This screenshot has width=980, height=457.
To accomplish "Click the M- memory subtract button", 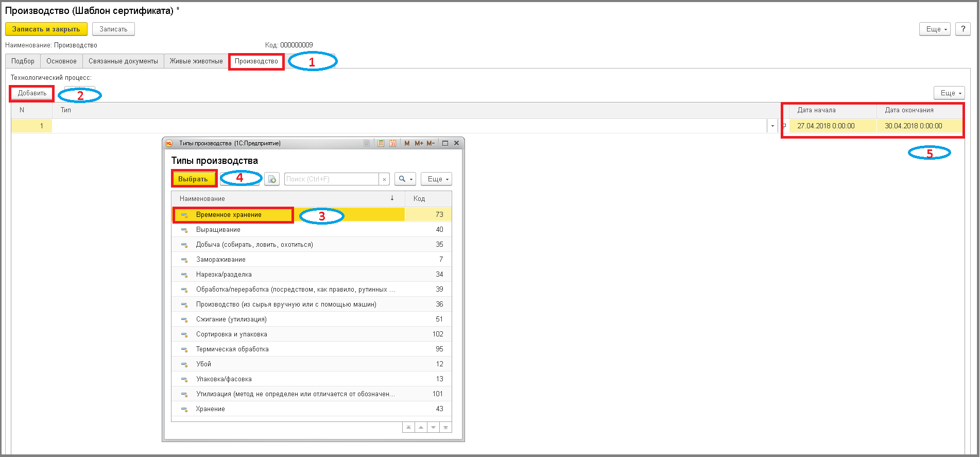I will click(x=431, y=143).
